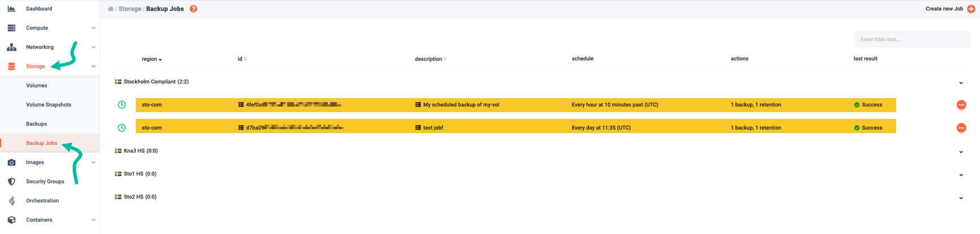Expand the Networking menu chevron
Screen dimensions: 980x234
[x=93, y=47]
